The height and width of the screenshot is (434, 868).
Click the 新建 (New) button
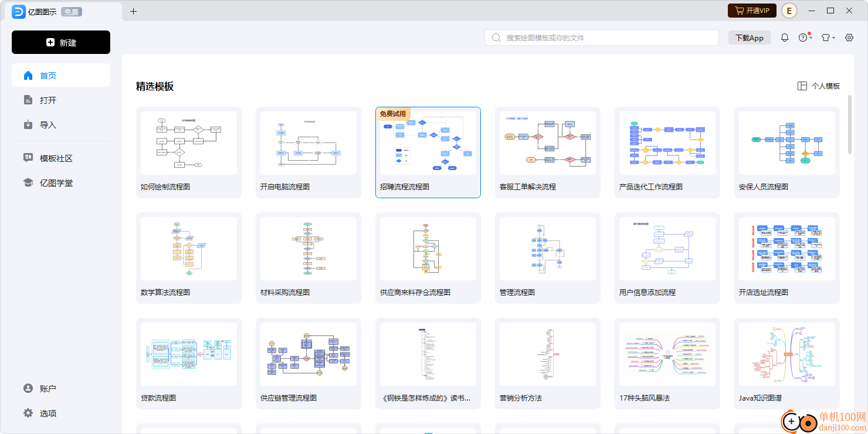click(x=61, y=42)
